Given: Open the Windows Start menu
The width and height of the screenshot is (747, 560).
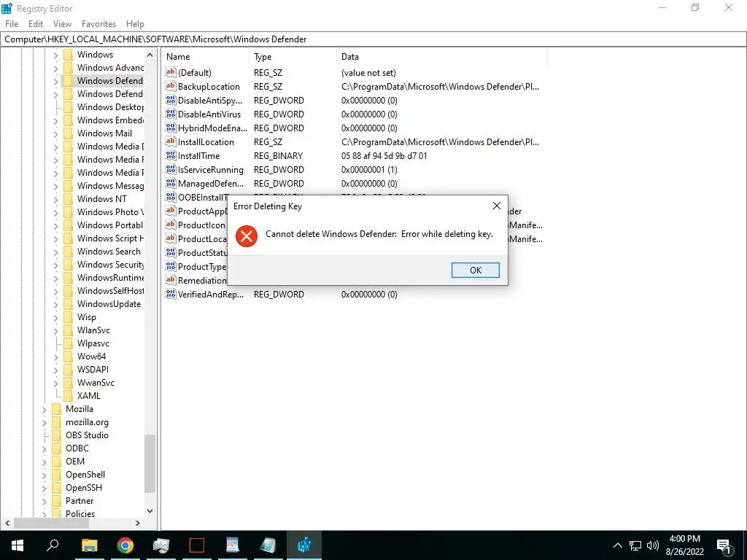Looking at the screenshot, I should pyautogui.click(x=18, y=545).
